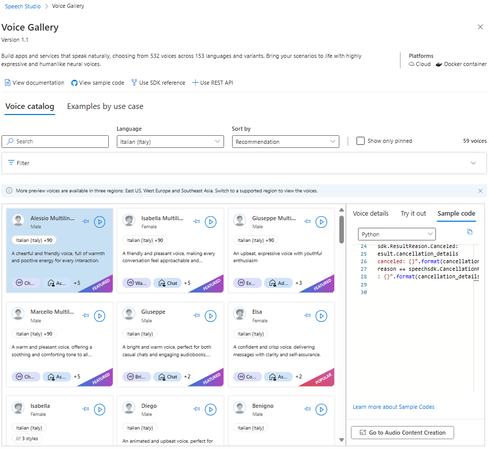
Task: Open Use REST API link
Action: 213,83
